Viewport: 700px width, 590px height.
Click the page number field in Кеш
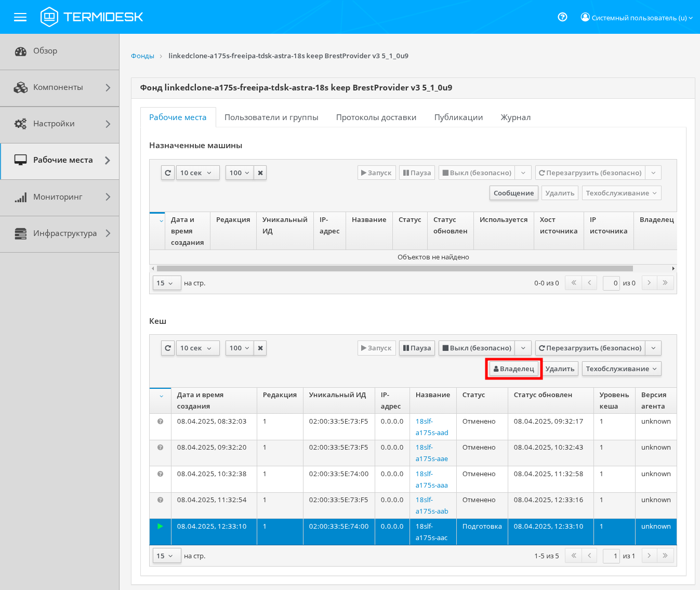click(611, 556)
